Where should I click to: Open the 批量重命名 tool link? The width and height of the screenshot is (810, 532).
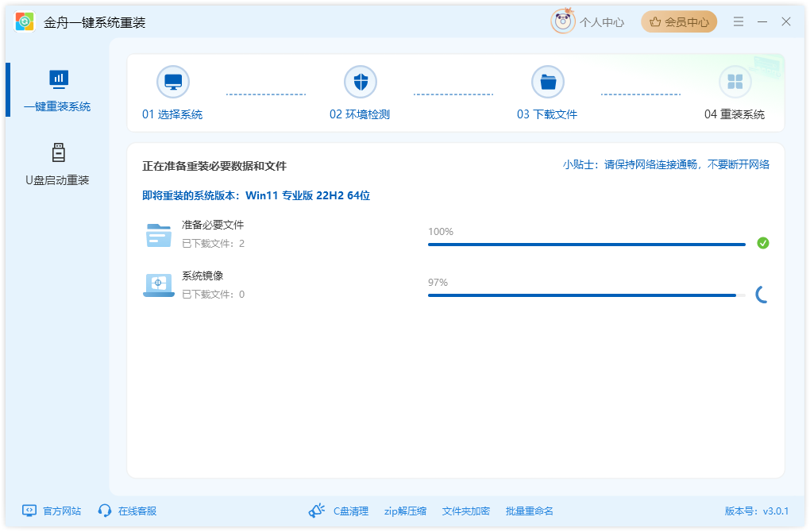tap(530, 511)
